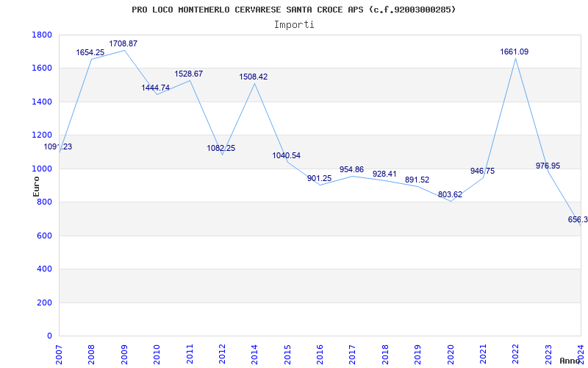Click the Anno axis label
588x368 pixels.
(570, 361)
